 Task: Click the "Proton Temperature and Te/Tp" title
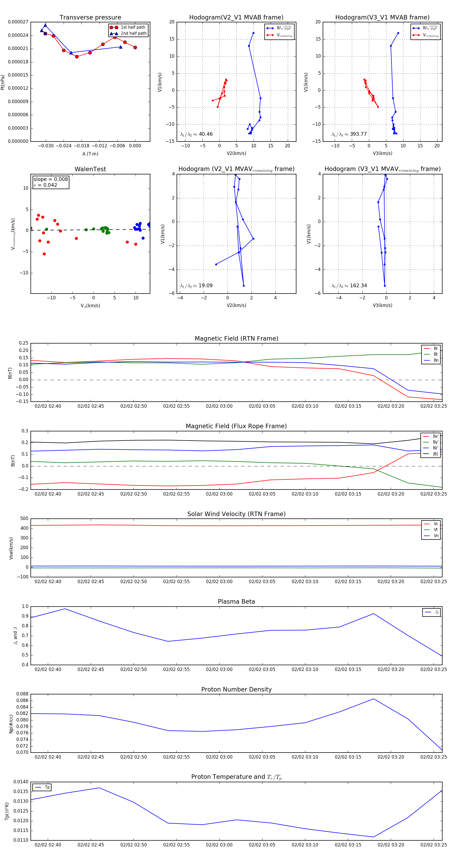click(236, 777)
